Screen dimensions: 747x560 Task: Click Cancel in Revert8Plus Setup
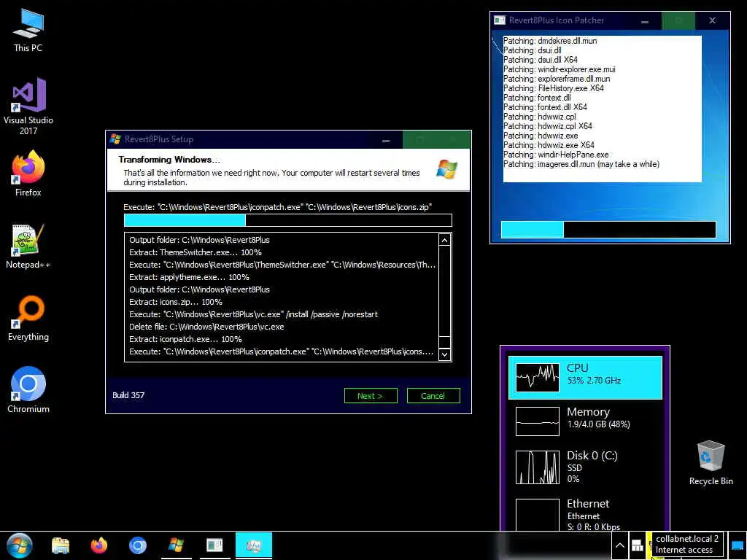(433, 396)
